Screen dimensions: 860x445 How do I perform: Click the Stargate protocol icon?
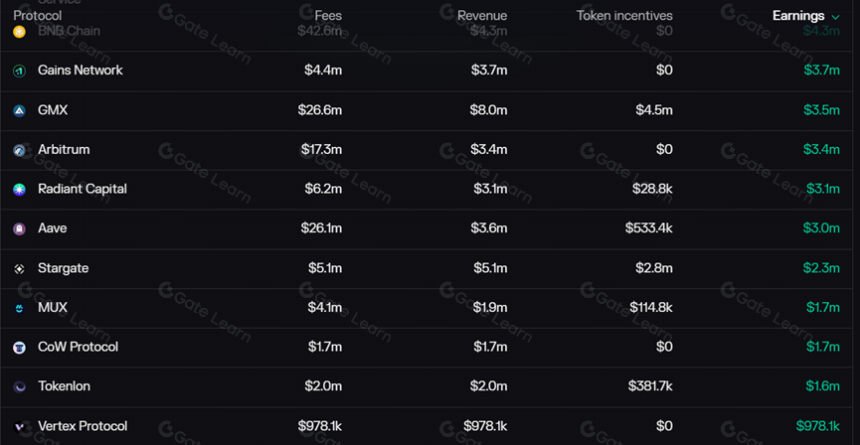coord(19,269)
